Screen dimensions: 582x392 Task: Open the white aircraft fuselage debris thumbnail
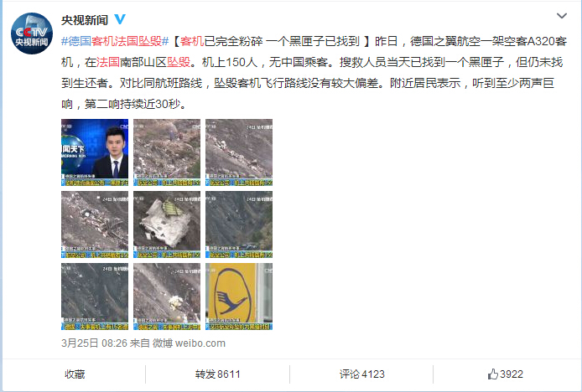(x=167, y=224)
